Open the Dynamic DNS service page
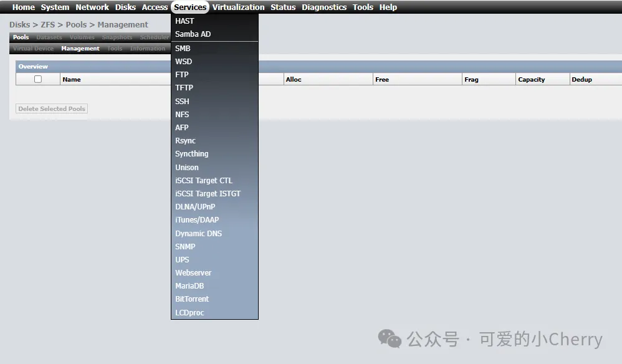This screenshot has width=622, height=364. 198,233
